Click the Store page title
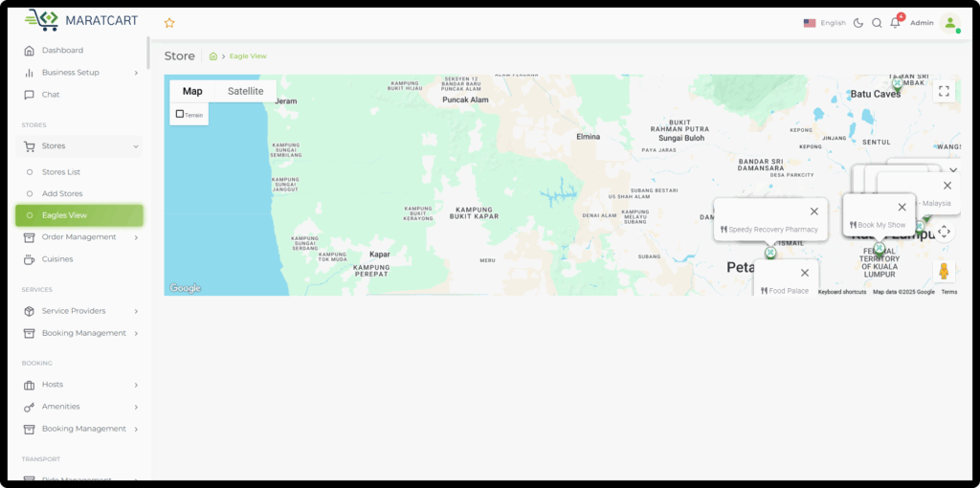Image resolution: width=980 pixels, height=488 pixels. click(x=179, y=56)
